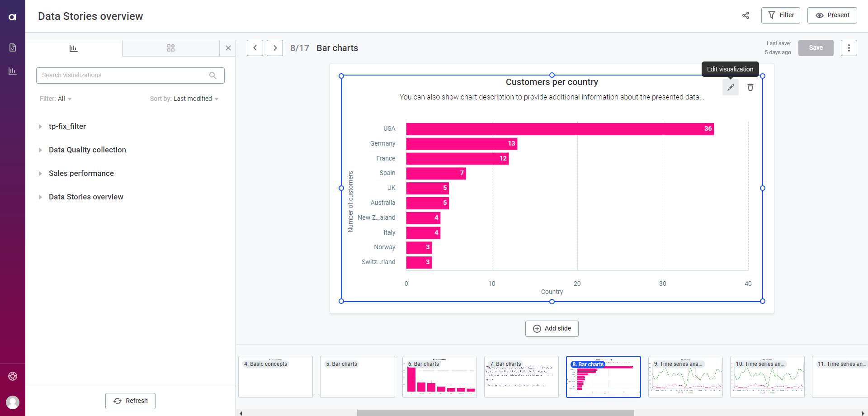The image size is (868, 416).
Task: Expand the tp-fix_filter collection
Action: (40, 127)
